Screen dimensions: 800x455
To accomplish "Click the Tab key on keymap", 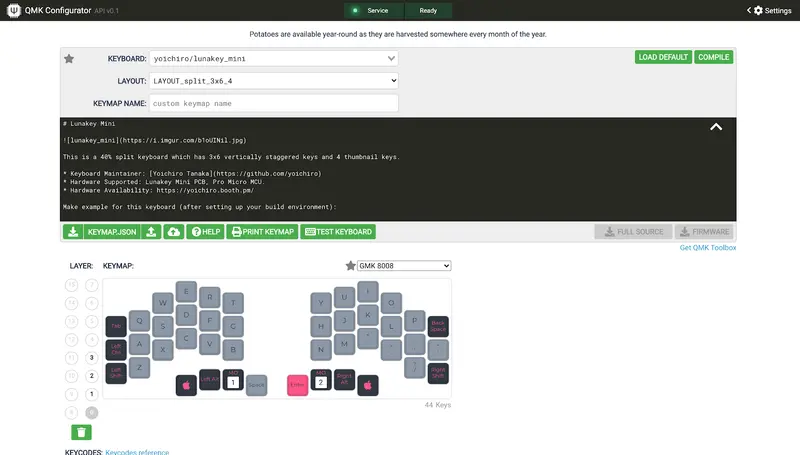I will coord(116,326).
